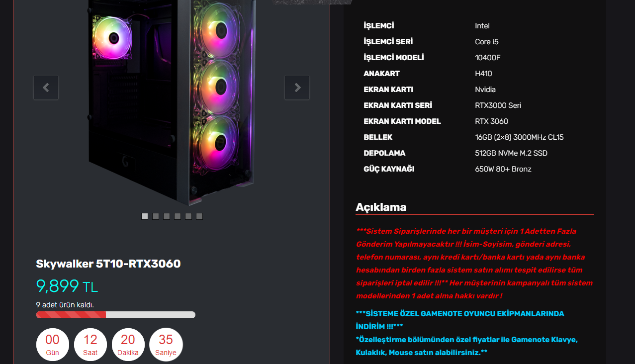Go to previous product image with left arrow

pyautogui.click(x=46, y=88)
